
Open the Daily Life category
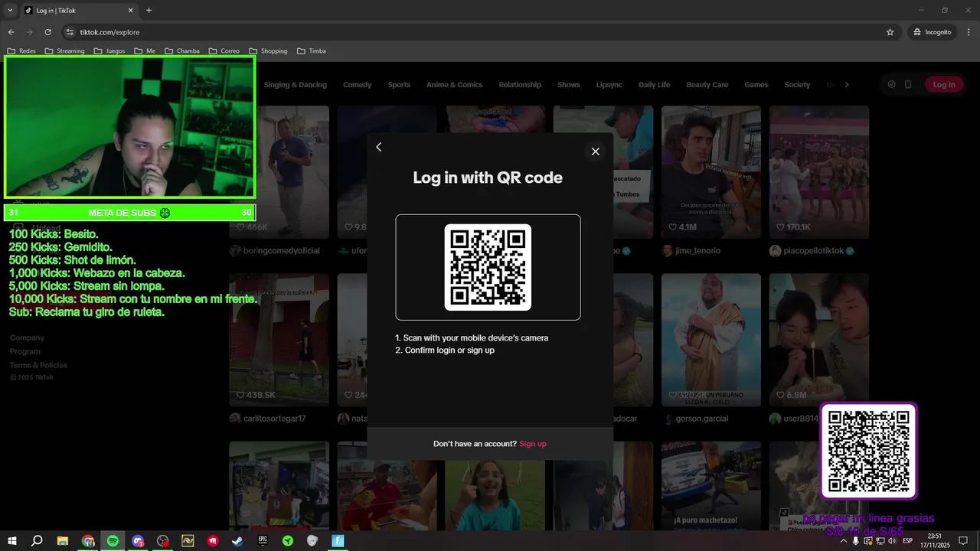[655, 85]
